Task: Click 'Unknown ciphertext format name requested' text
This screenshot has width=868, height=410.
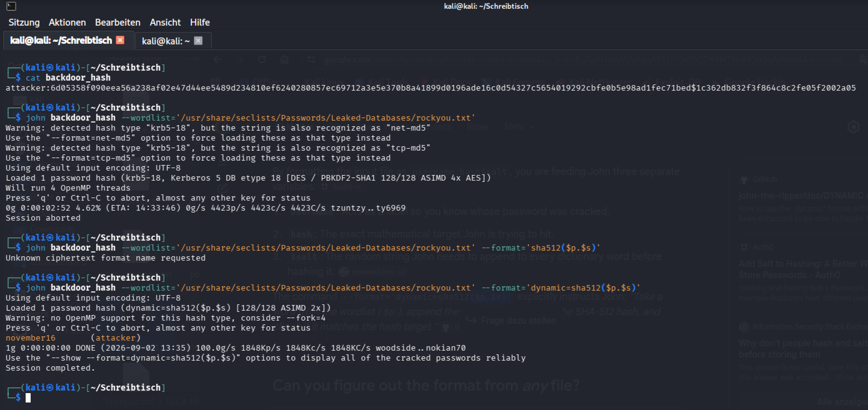Action: pos(105,258)
